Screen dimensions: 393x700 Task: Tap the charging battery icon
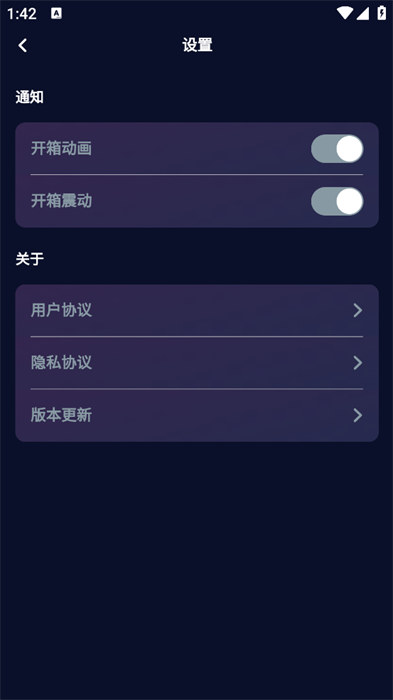(381, 12)
